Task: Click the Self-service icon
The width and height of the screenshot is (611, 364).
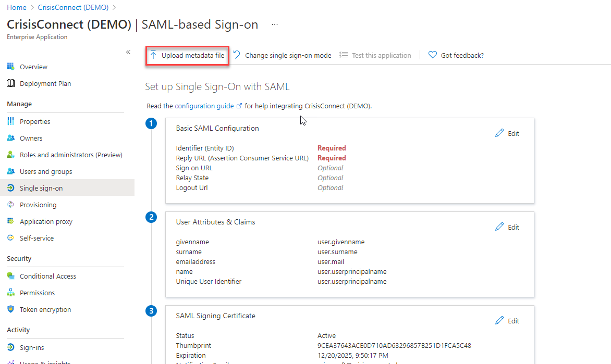Action: [x=10, y=238]
